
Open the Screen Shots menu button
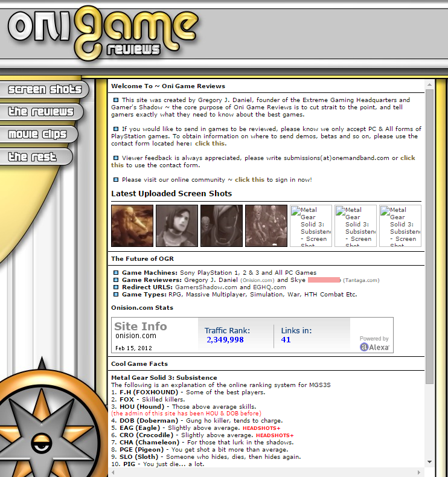[x=44, y=89]
